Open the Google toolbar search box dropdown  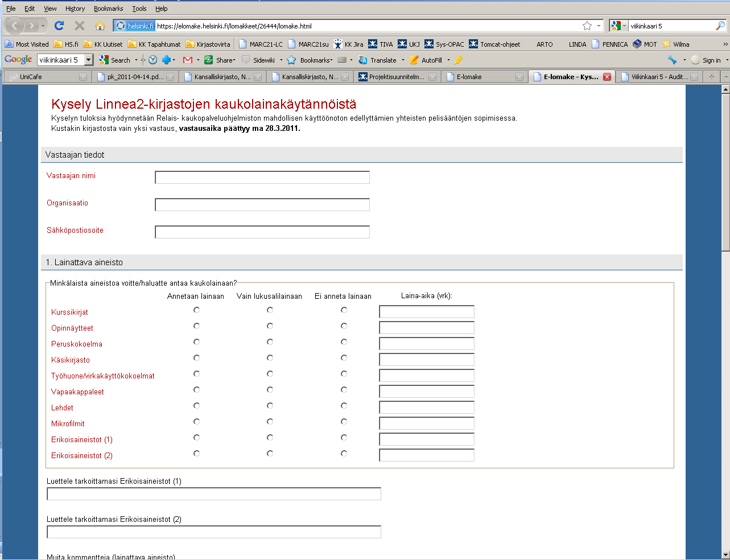(x=89, y=60)
